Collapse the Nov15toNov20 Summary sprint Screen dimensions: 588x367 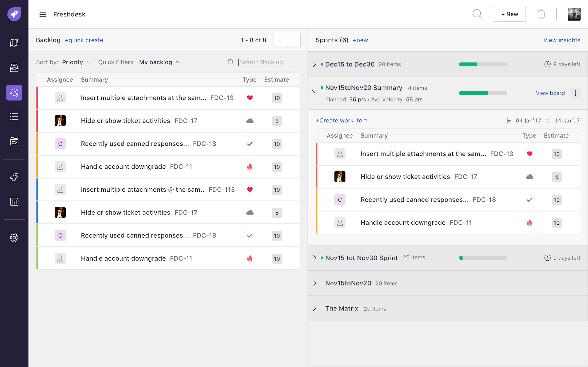[314, 92]
